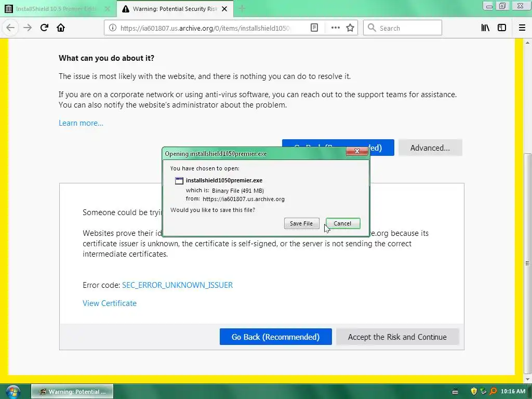This screenshot has width=532, height=399.
Task: Switch to the InstallShield 10.5 Premier tab
Action: [x=56, y=9]
